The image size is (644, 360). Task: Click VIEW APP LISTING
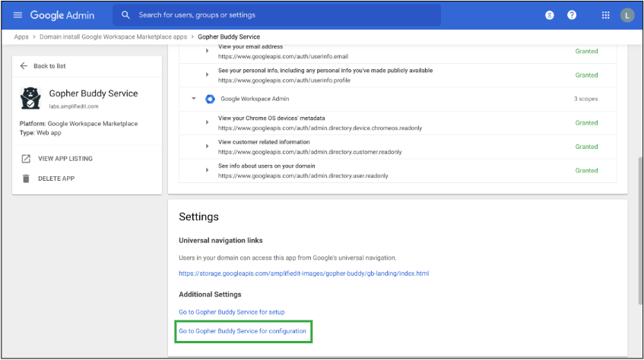[x=65, y=159]
